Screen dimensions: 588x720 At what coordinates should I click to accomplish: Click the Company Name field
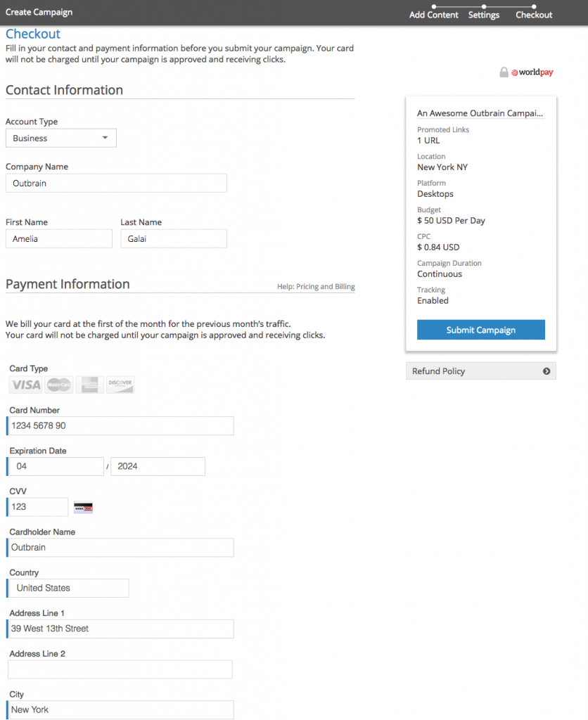(116, 183)
